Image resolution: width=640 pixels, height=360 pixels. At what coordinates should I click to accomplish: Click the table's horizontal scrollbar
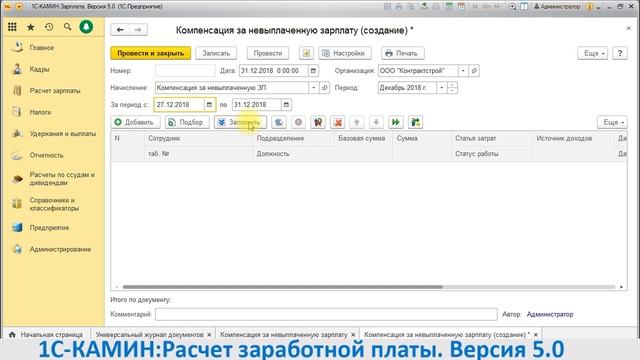pyautogui.click(x=282, y=287)
